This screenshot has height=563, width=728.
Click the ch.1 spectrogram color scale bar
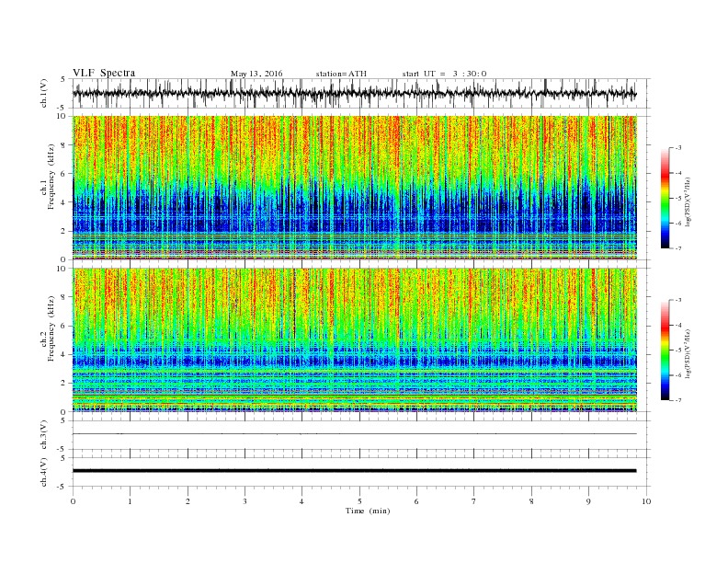(665, 198)
